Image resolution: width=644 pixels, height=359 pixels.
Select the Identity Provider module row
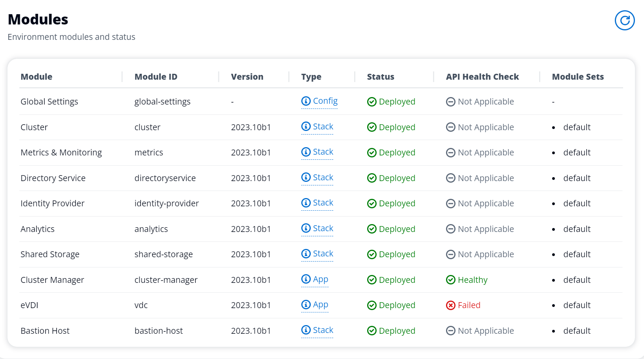pos(321,204)
